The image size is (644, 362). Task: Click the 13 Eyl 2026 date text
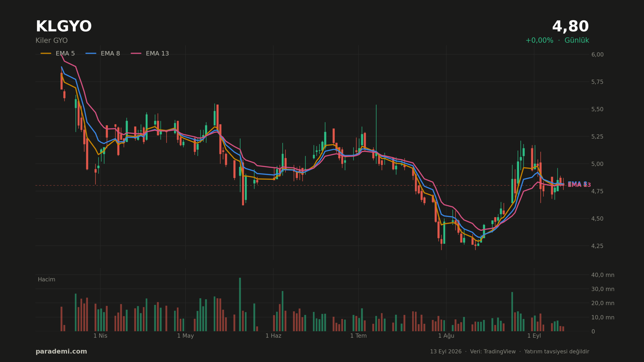click(446, 352)
